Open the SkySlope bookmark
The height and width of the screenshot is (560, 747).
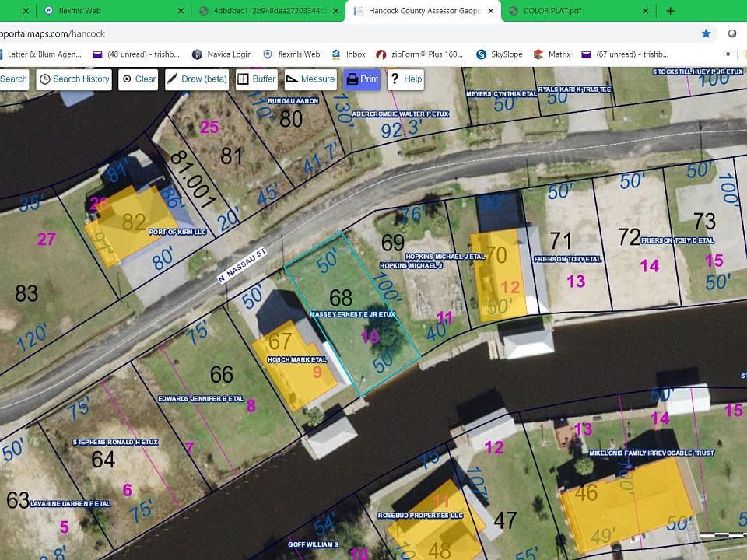[x=500, y=54]
